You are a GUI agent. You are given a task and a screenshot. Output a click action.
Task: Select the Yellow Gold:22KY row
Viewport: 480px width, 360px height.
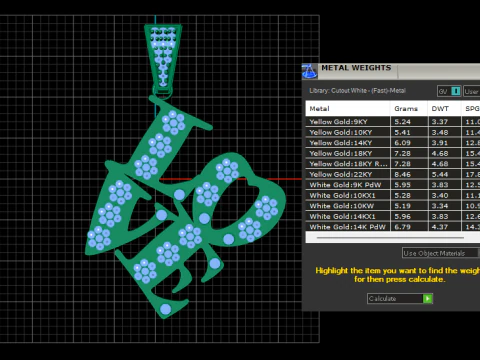(x=393, y=174)
